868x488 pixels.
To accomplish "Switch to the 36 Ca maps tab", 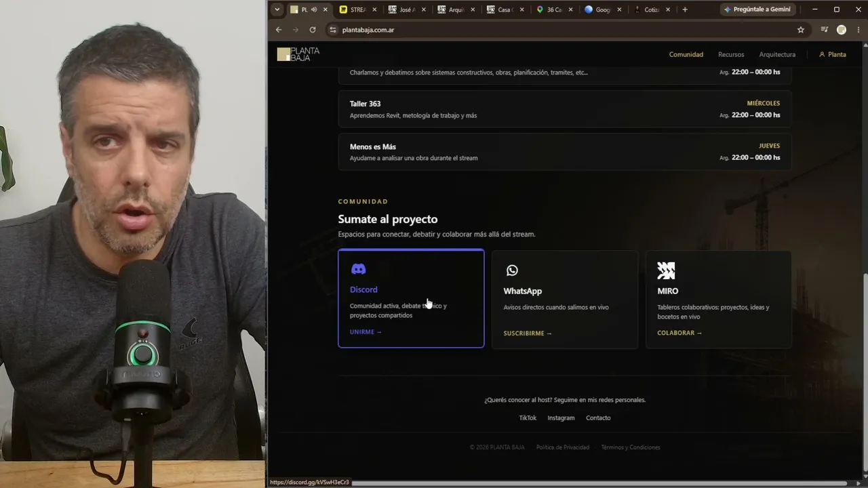I will [x=554, y=9].
